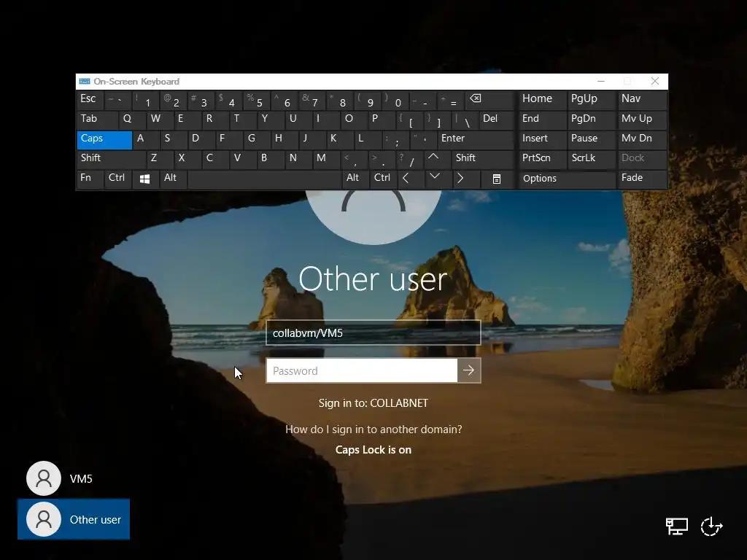747x560 pixels.
Task: Toggle the Fn key
Action: click(90, 179)
